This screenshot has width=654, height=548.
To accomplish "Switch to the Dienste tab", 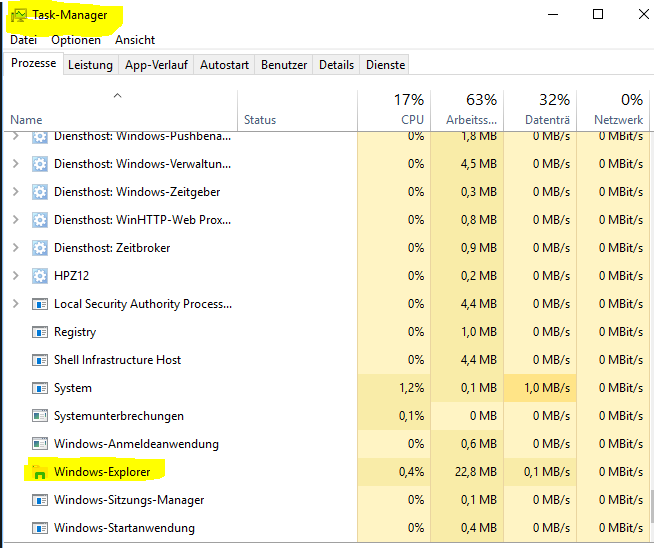I will [x=385, y=65].
